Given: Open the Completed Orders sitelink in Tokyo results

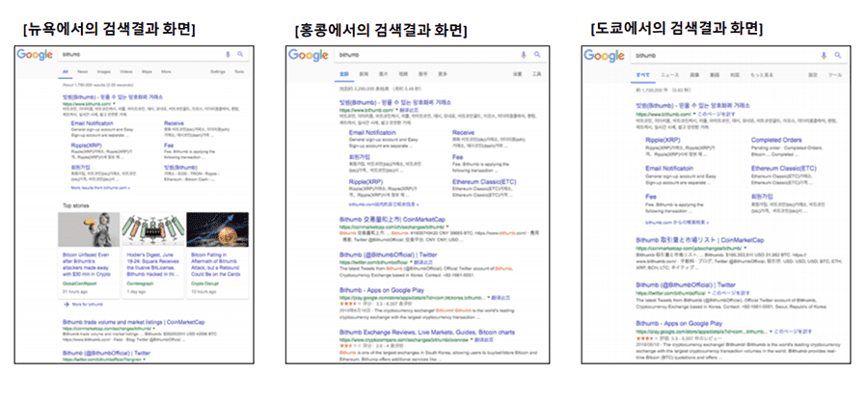Looking at the screenshot, I should coord(776,140).
